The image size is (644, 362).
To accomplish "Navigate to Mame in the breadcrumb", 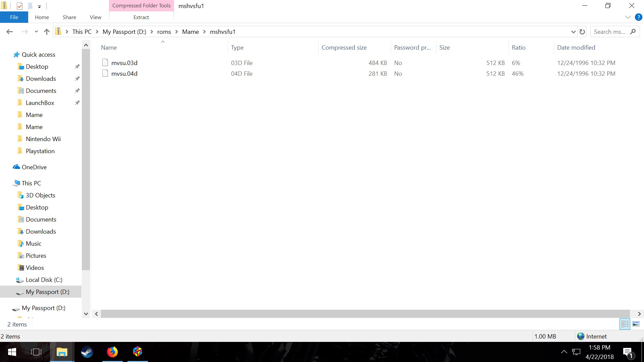I will 191,32.
